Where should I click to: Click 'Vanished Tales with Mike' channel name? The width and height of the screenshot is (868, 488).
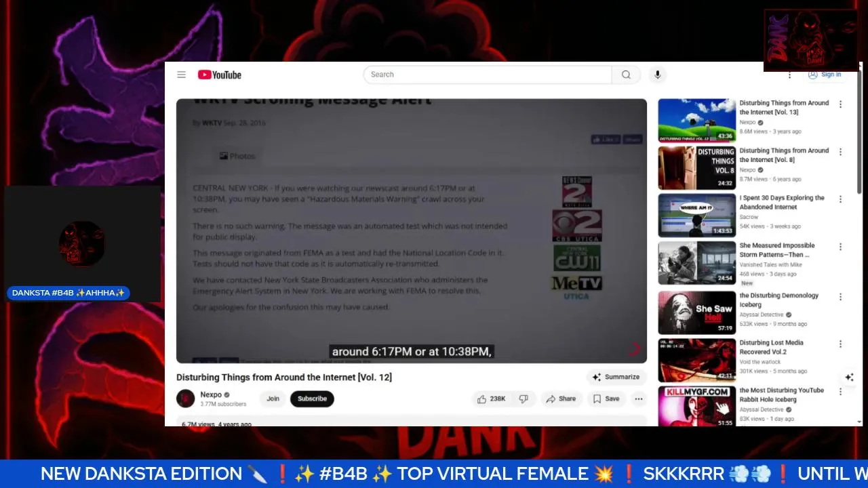point(770,264)
